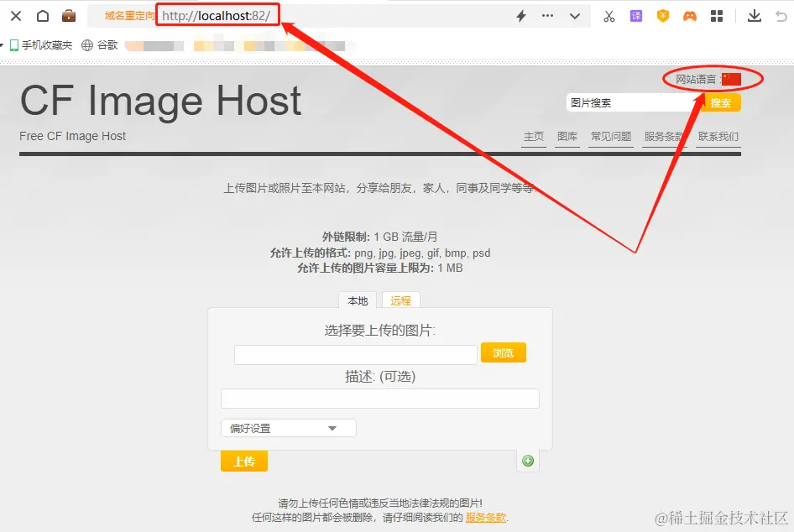Expand the address bar dropdown chevron
Viewport: 794px width, 532px height.
[575, 16]
